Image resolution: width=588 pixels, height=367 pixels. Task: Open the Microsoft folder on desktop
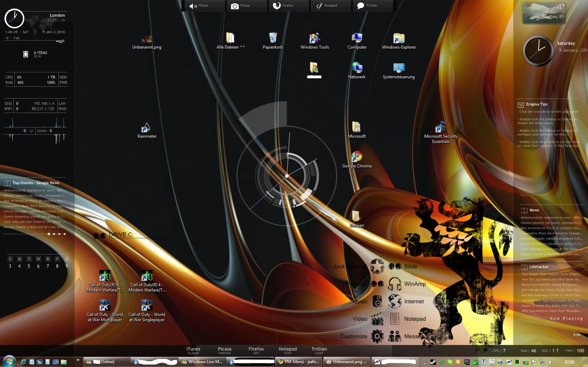357,130
